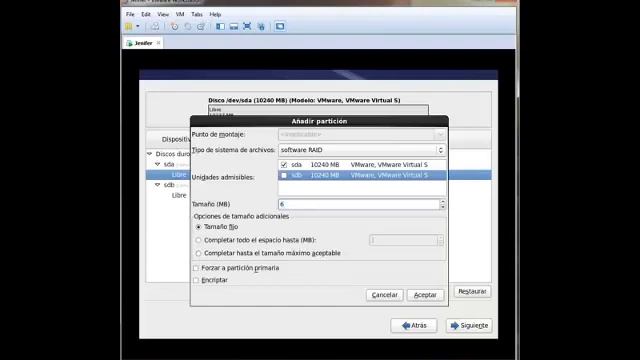This screenshot has width=640, height=360.
Task: Click the Revert to Snapshot icon
Action: 187,27
